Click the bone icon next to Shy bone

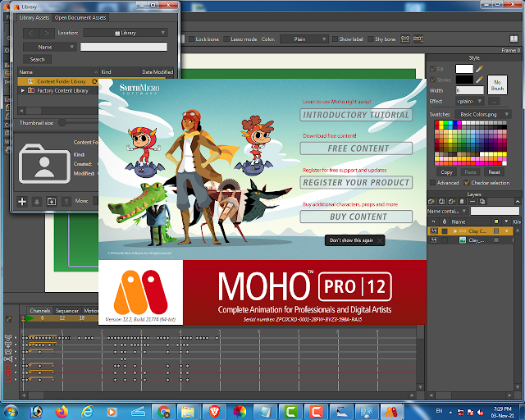click(405, 39)
